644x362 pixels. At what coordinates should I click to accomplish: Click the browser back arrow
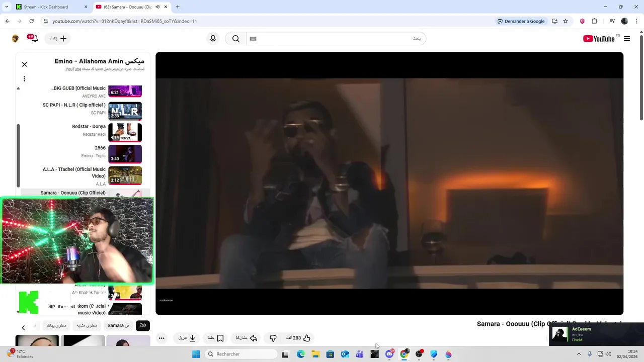click(7, 21)
